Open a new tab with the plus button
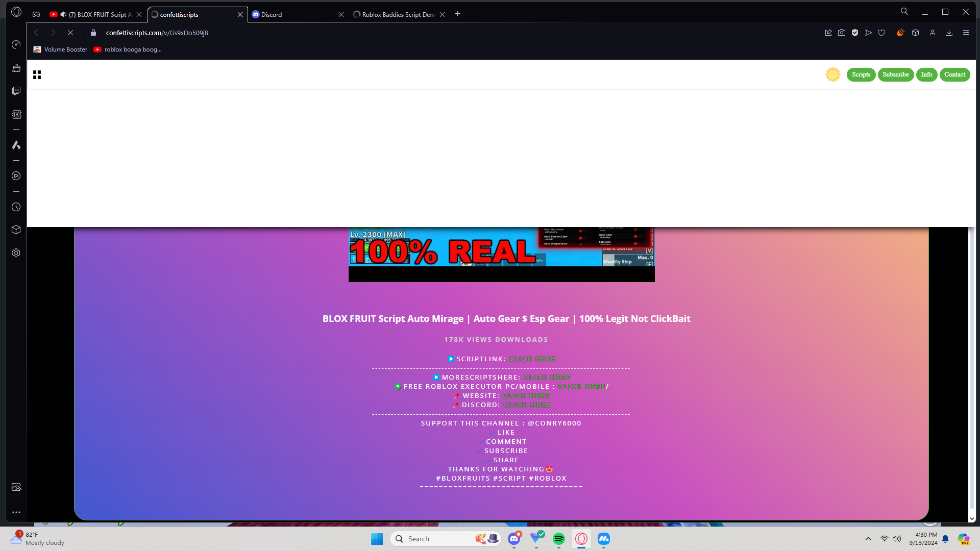 tap(458, 14)
